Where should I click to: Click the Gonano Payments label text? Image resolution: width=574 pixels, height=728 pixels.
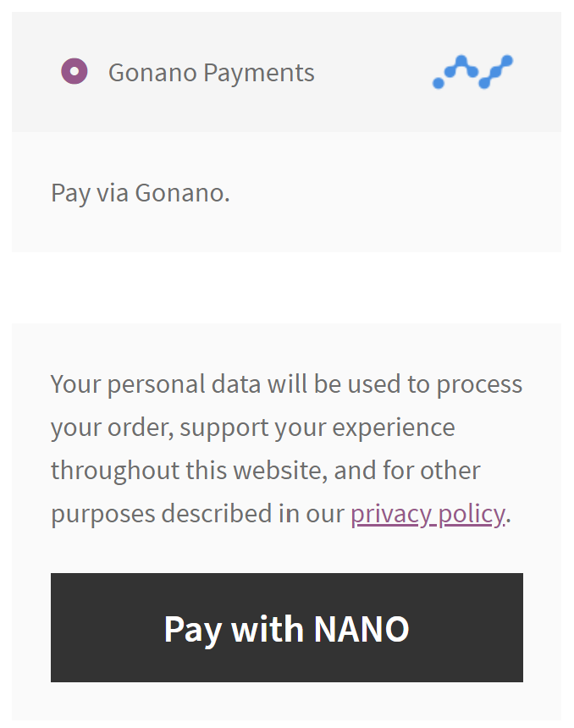(211, 73)
